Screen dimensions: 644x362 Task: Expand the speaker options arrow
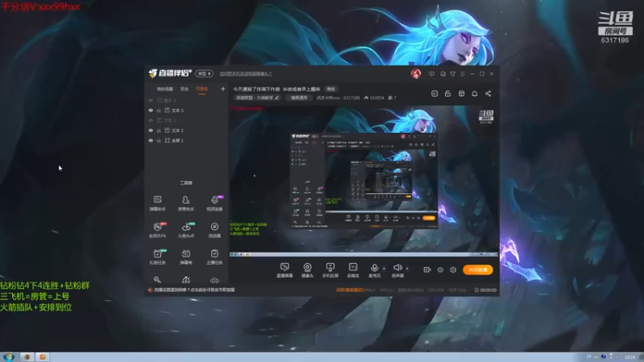(407, 269)
